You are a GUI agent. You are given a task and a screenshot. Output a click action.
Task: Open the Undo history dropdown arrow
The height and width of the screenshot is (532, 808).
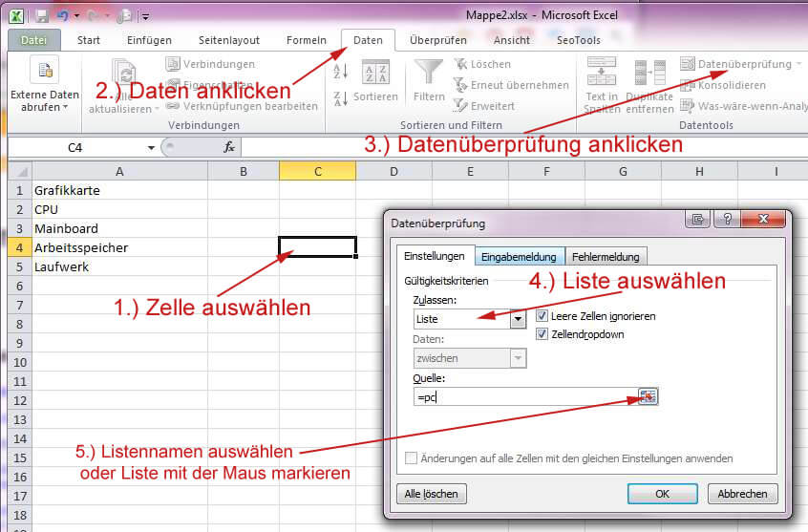(76, 16)
